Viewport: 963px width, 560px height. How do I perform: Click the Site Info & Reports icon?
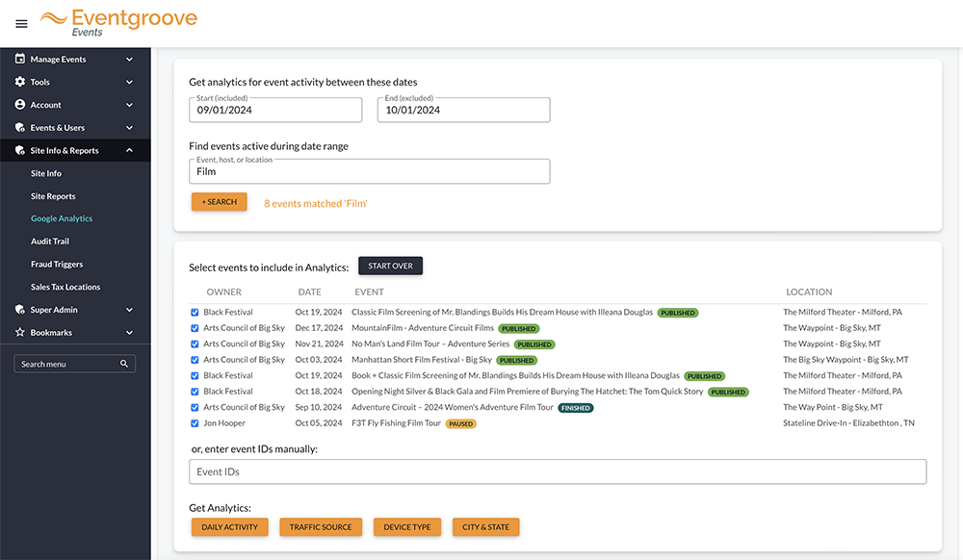(x=20, y=150)
